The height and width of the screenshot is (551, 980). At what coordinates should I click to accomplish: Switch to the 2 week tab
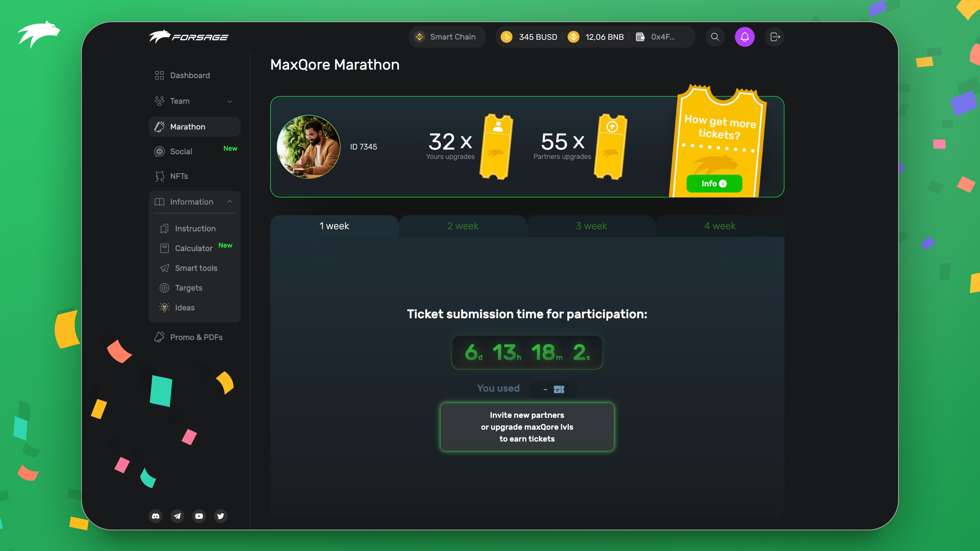tap(463, 226)
